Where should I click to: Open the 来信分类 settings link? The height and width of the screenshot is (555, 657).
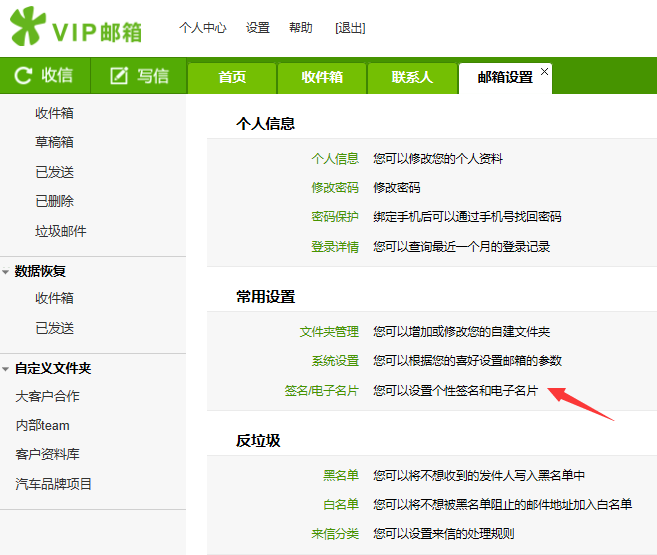pyautogui.click(x=335, y=534)
